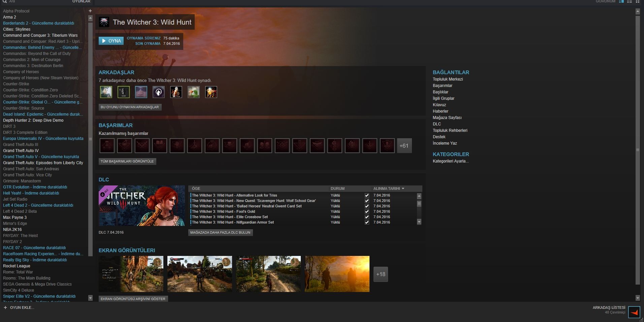Uncheck the Fool's Gold DLC checkbox
The height and width of the screenshot is (322, 644).
[x=367, y=212]
